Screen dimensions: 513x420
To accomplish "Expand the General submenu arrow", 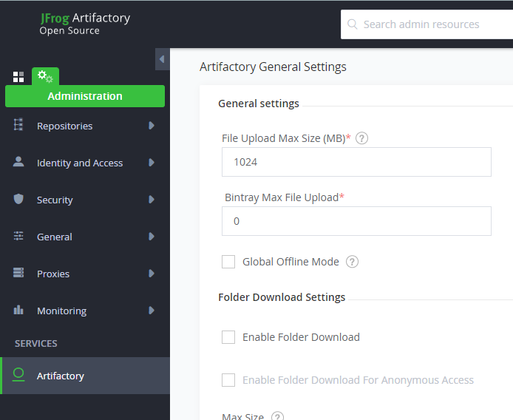I will (151, 237).
